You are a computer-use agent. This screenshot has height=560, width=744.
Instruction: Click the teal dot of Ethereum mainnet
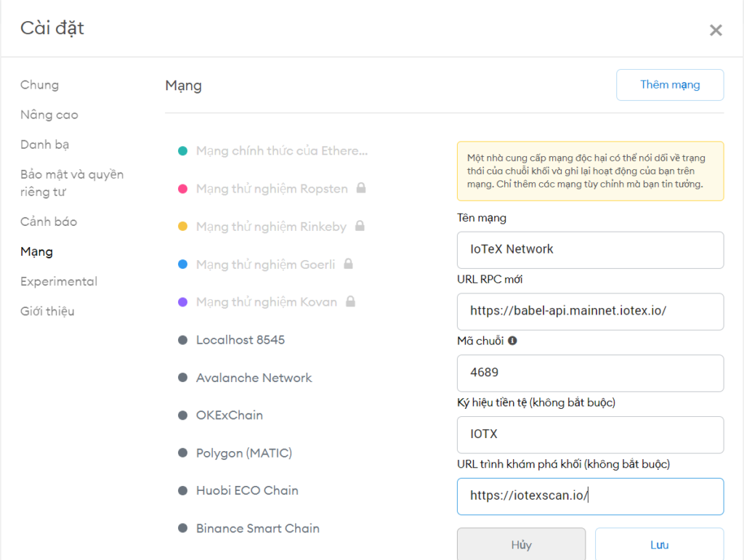coord(182,151)
